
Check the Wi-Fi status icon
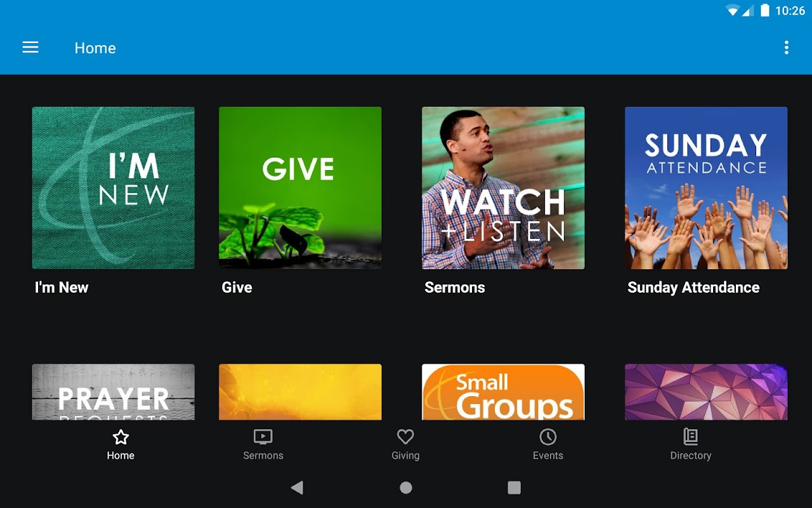tap(733, 11)
